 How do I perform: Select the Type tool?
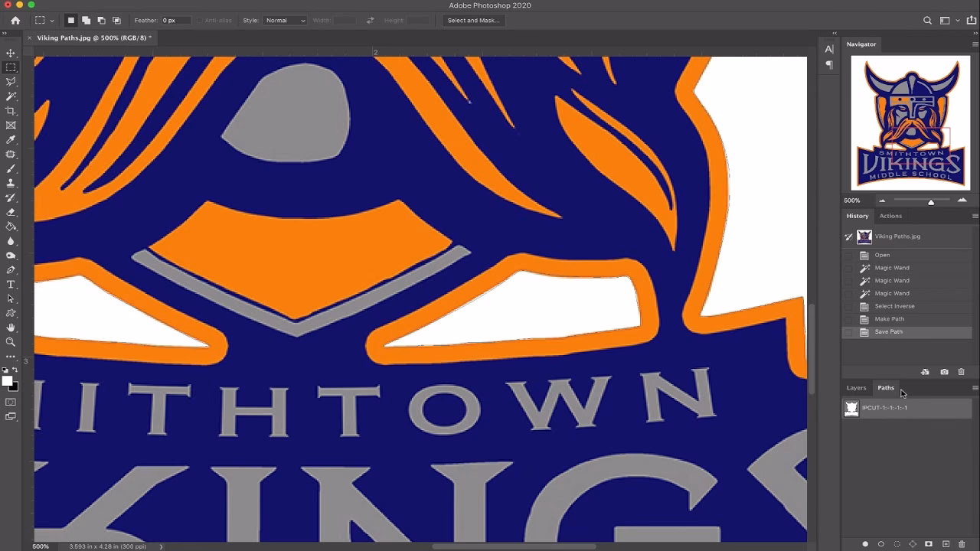click(x=10, y=284)
